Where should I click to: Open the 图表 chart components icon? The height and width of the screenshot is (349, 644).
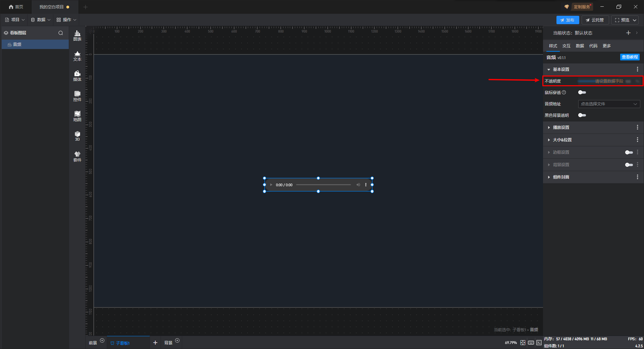tap(77, 36)
